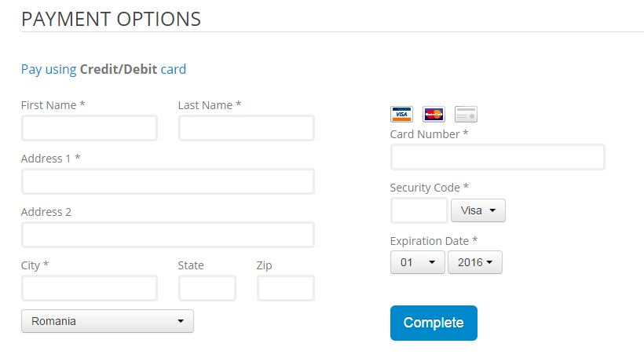Viewport: 644px width, 358px height.
Task: Focus the Last Name input field
Action: tap(247, 128)
